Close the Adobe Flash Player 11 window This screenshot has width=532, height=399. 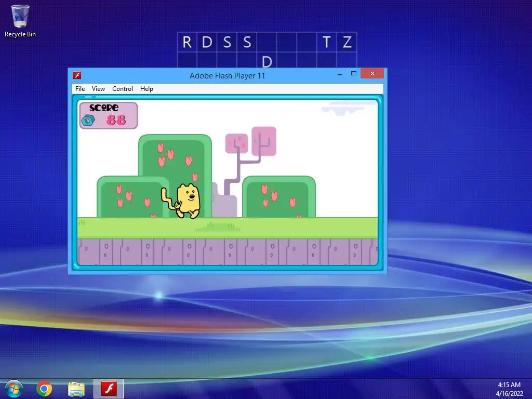[x=372, y=74]
